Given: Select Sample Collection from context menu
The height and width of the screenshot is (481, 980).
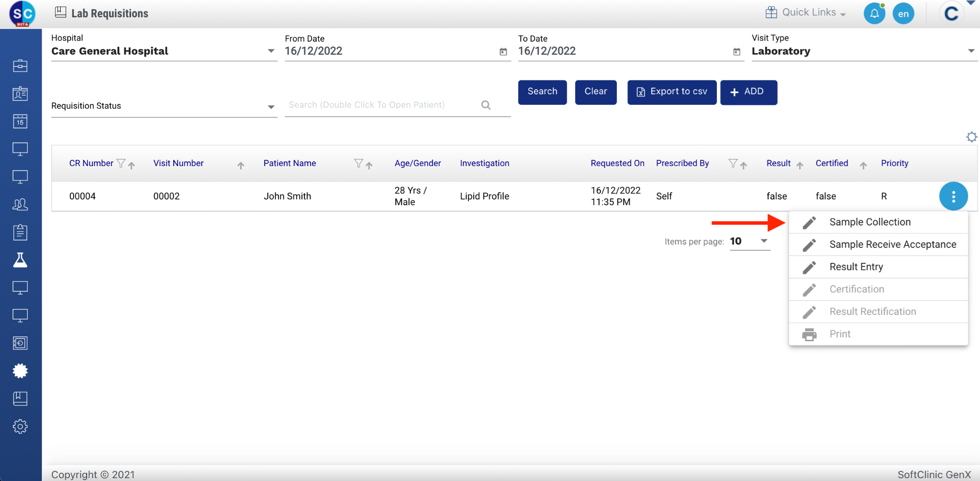Looking at the screenshot, I should 869,222.
